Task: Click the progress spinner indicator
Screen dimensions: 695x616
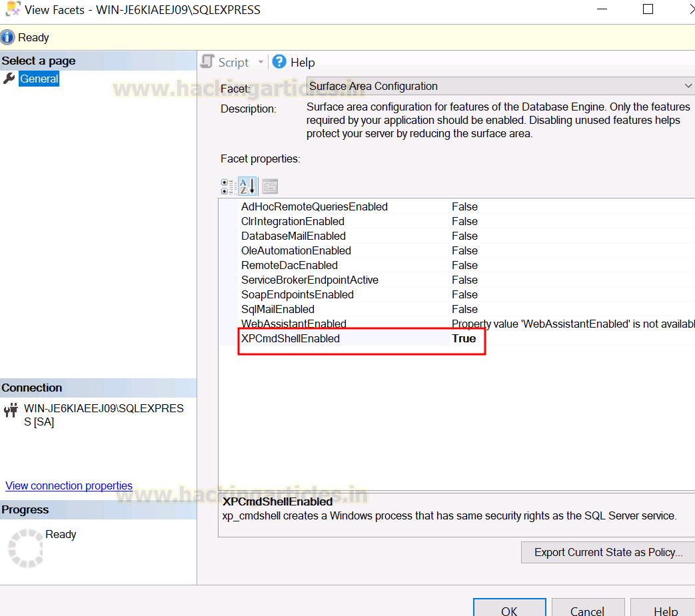Action: tap(26, 548)
